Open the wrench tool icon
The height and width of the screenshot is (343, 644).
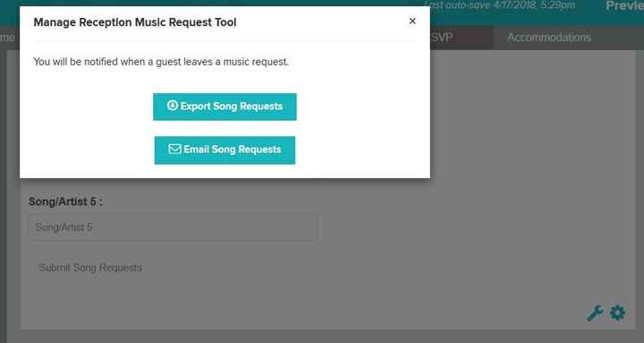click(x=595, y=313)
